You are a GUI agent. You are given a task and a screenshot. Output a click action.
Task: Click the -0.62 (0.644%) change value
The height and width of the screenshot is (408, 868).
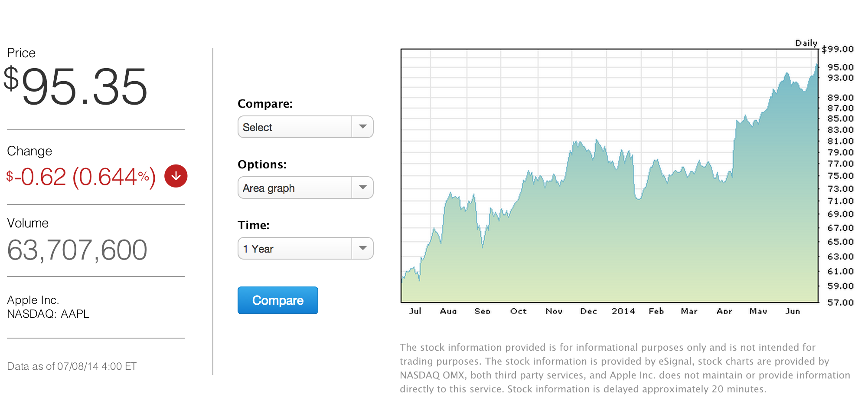(81, 177)
